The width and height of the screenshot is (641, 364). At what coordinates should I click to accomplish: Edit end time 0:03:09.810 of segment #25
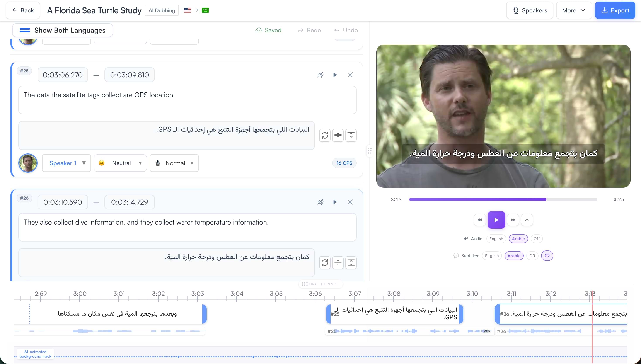130,75
